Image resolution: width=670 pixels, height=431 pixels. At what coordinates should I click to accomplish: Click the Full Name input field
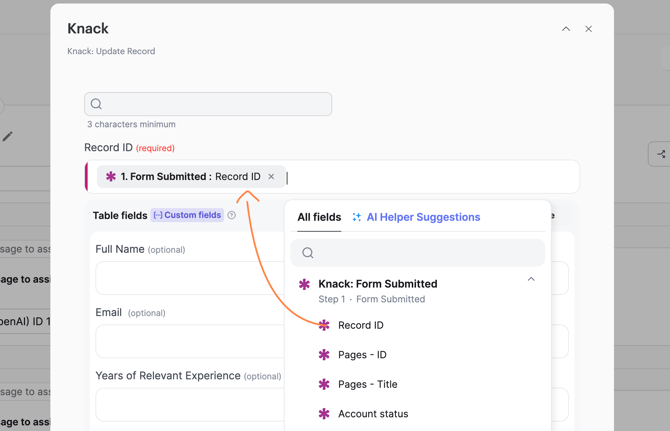click(188, 278)
